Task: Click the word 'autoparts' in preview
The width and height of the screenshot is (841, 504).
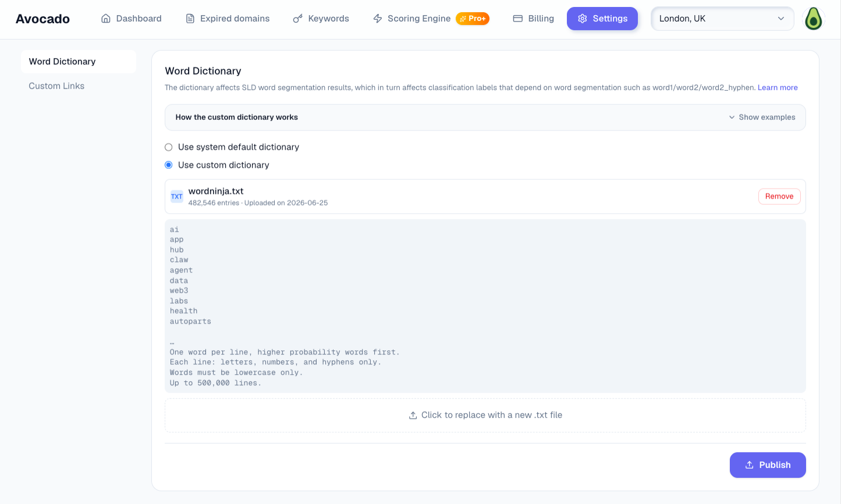Action: pyautogui.click(x=190, y=322)
